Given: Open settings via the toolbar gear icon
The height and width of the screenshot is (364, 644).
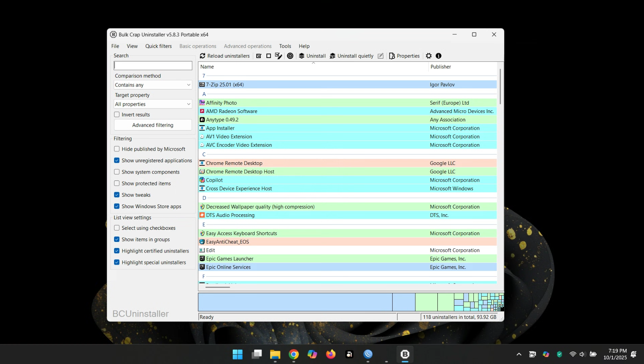Looking at the screenshot, I should 429,56.
